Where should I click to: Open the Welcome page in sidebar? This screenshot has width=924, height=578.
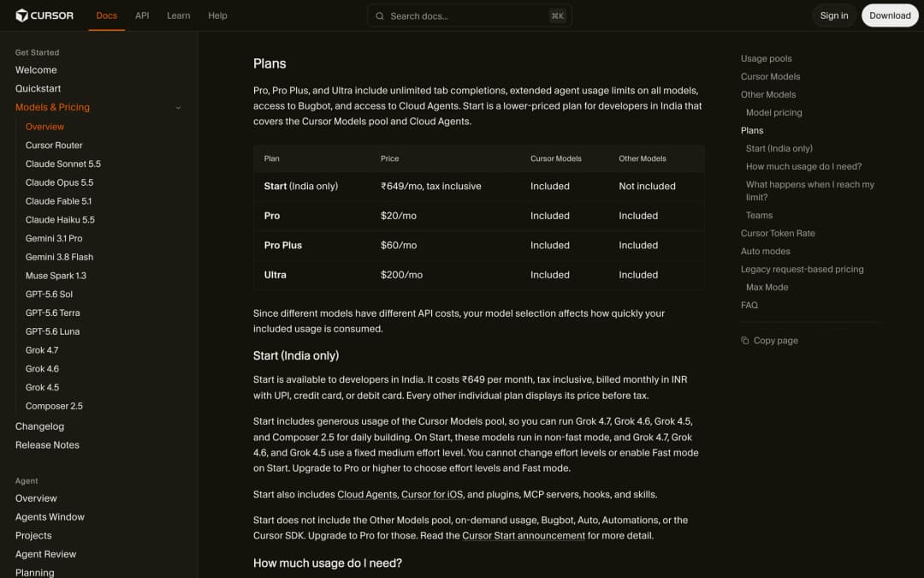point(36,69)
